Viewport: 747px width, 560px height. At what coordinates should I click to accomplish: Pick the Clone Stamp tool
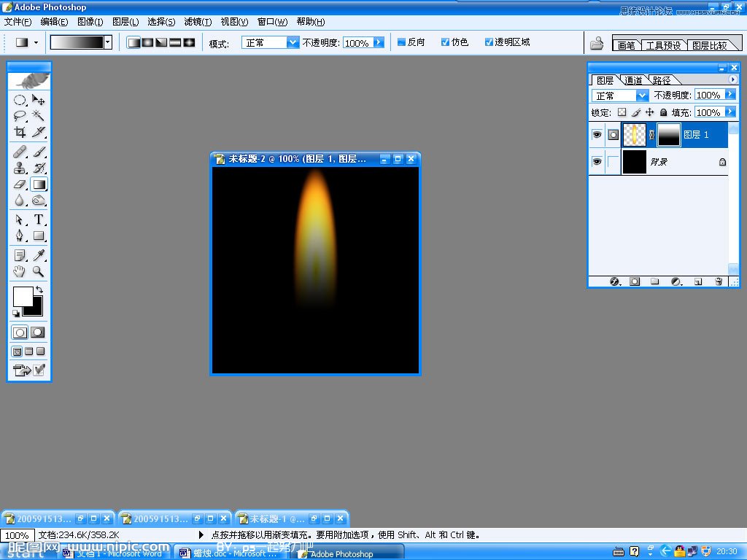click(x=20, y=170)
